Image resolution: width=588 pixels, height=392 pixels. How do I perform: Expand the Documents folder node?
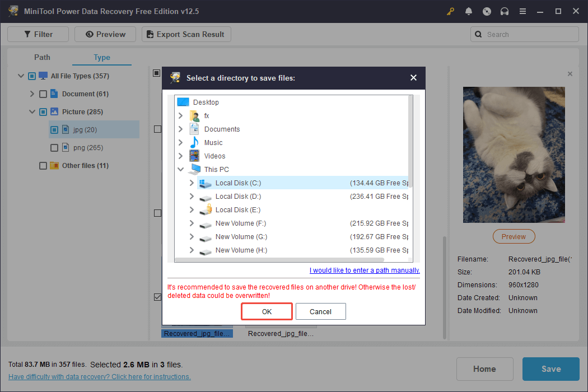tap(180, 129)
